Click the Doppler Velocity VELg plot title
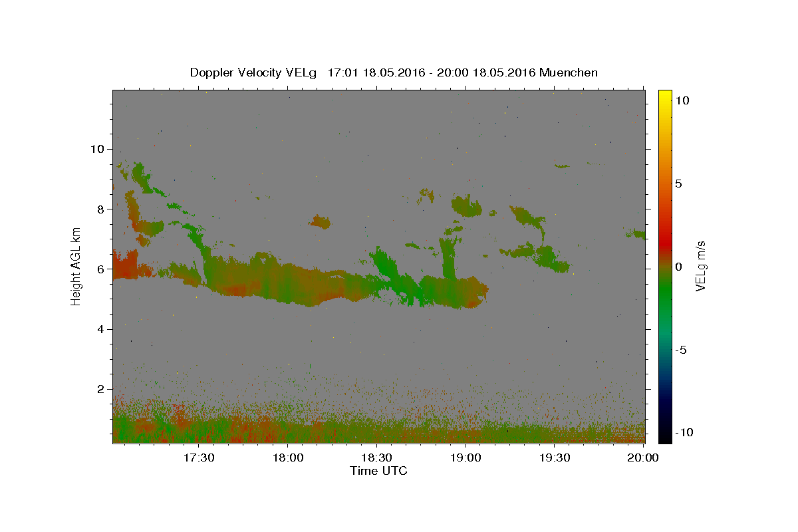Screen dimensions: 798x532 point(394,72)
